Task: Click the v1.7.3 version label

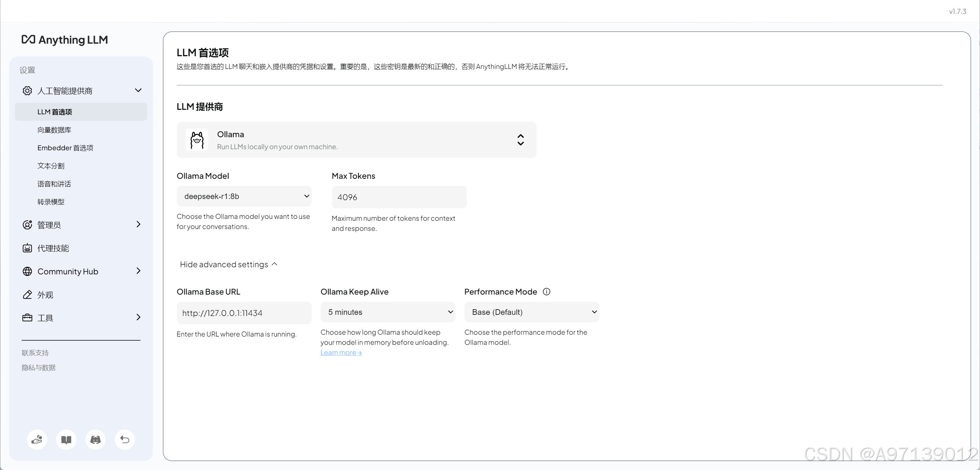Action: click(x=958, y=11)
